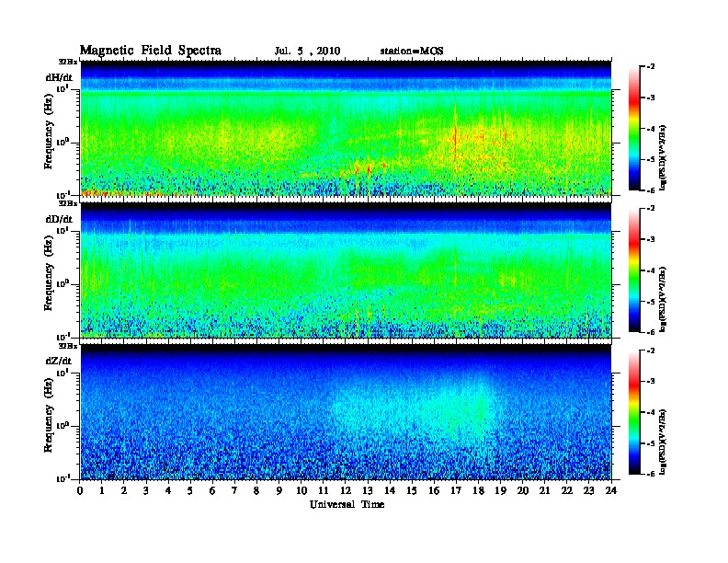This screenshot has width=728, height=563.
Task: Click the color bar beside the bottom spectrogram
Action: pos(634,412)
